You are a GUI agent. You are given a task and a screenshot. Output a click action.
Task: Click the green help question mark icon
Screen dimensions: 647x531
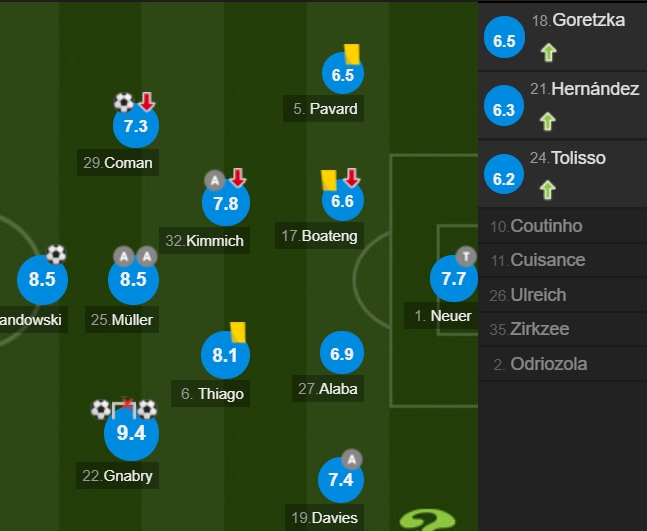point(427,520)
